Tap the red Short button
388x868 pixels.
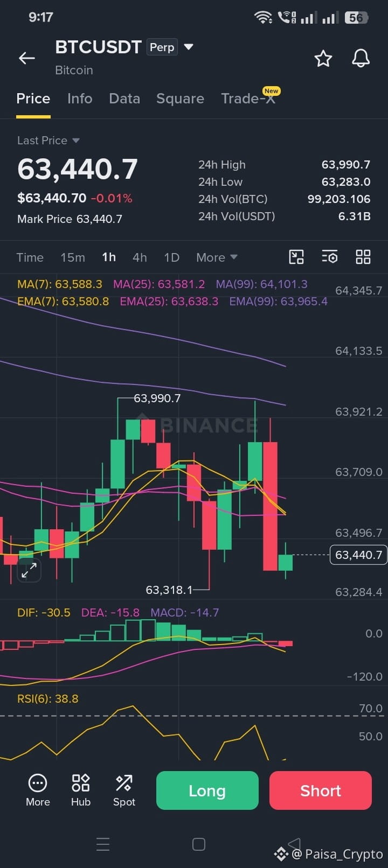[321, 790]
